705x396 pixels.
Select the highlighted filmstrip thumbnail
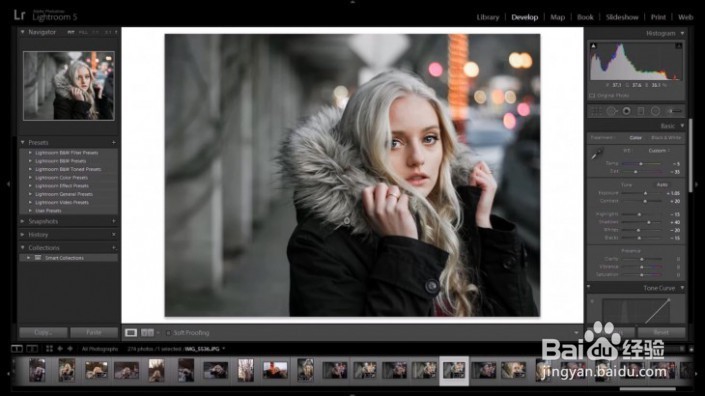[454, 371]
